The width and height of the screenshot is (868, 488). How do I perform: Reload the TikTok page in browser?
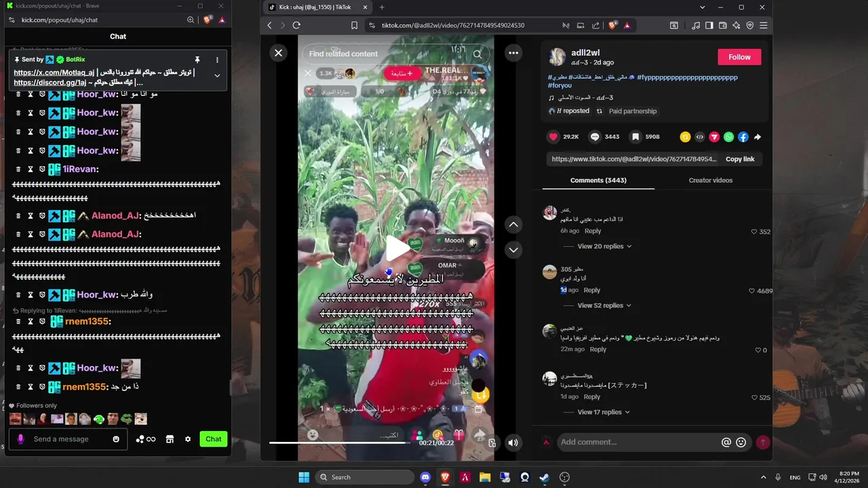click(296, 25)
